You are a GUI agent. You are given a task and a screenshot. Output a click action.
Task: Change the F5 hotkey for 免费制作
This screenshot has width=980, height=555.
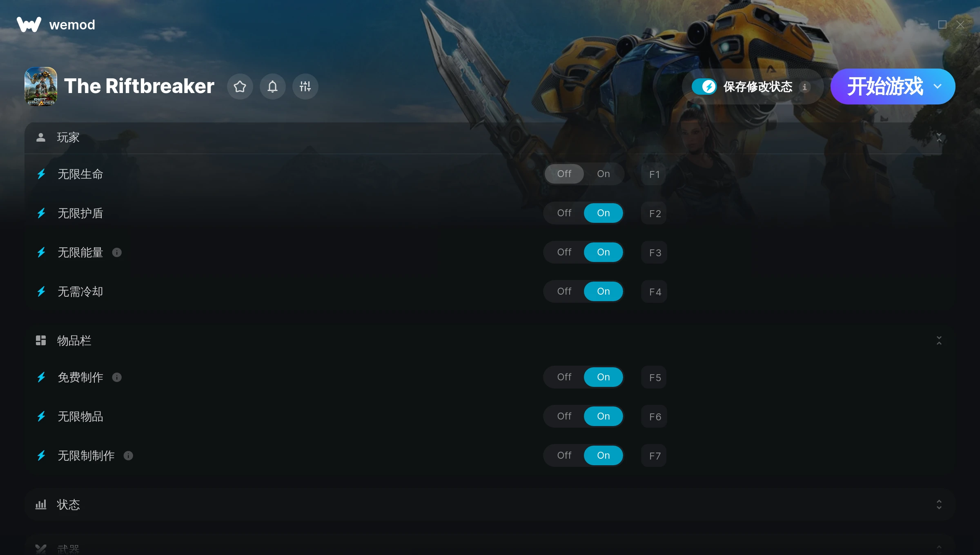click(x=654, y=377)
